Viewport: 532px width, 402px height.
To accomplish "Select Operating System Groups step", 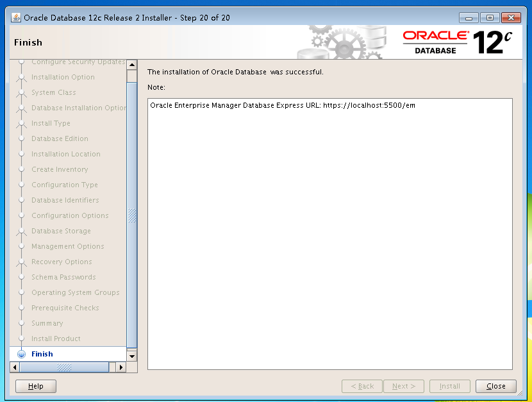I will 76,292.
